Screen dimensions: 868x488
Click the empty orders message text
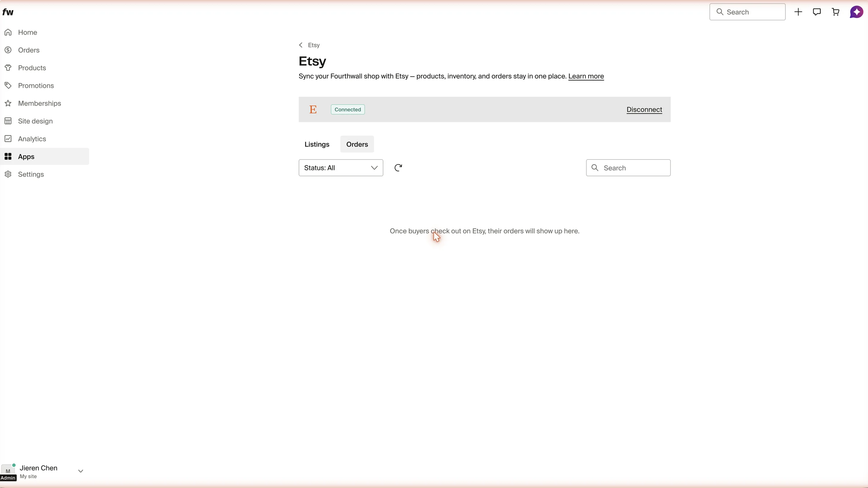485,231
